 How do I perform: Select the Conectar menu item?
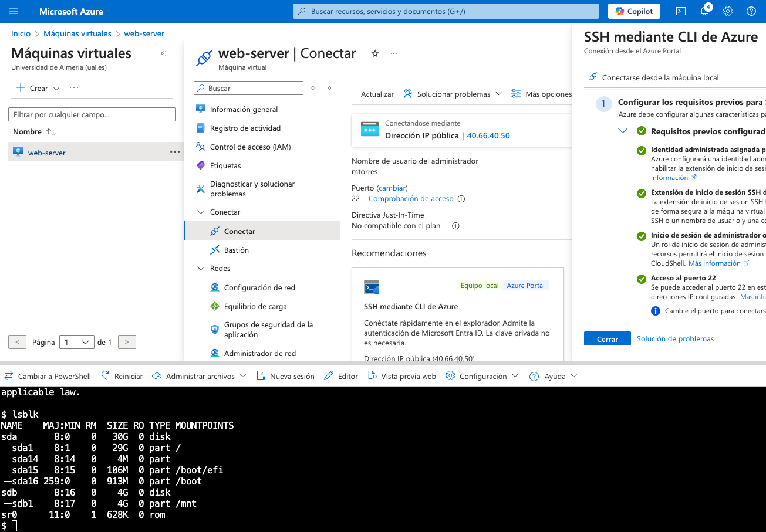pyautogui.click(x=262, y=231)
